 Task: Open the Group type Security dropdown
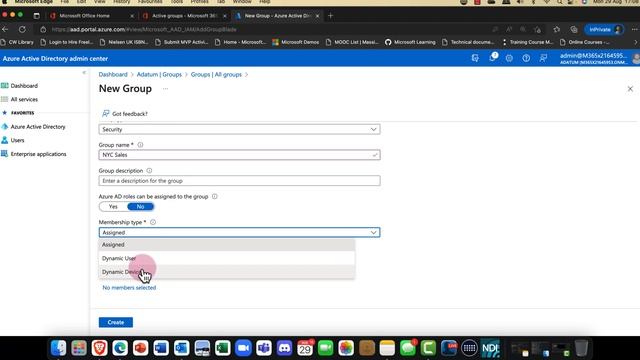(x=239, y=129)
